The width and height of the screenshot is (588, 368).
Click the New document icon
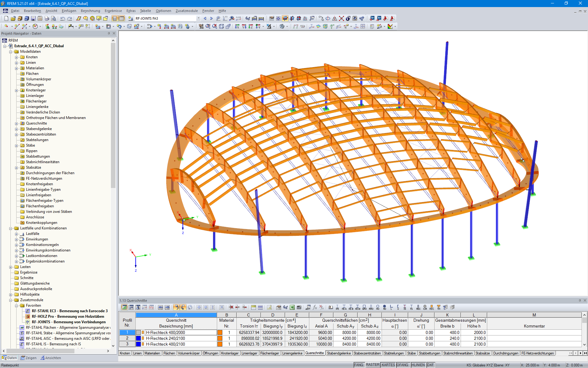tap(6, 18)
